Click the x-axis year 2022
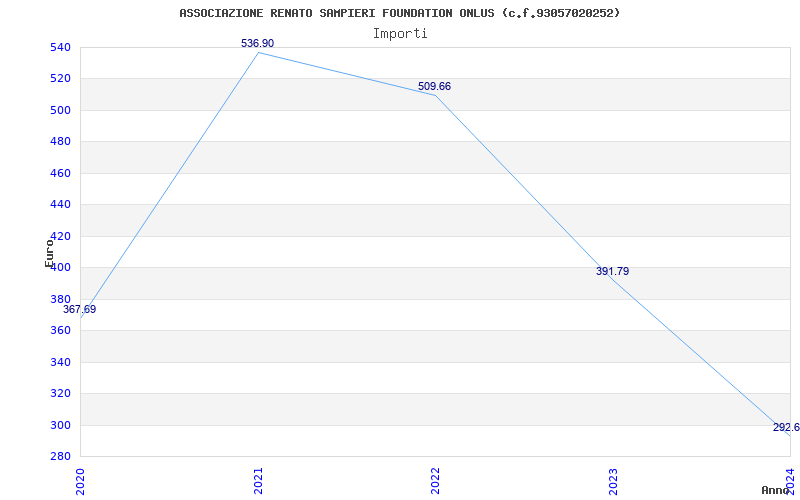Viewport: 800px width, 500px height. [x=435, y=481]
